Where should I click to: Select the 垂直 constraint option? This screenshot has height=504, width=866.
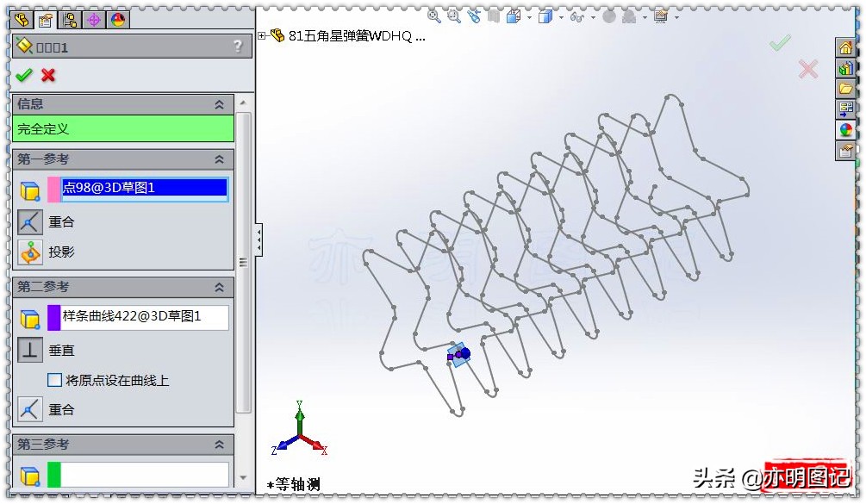(x=29, y=350)
